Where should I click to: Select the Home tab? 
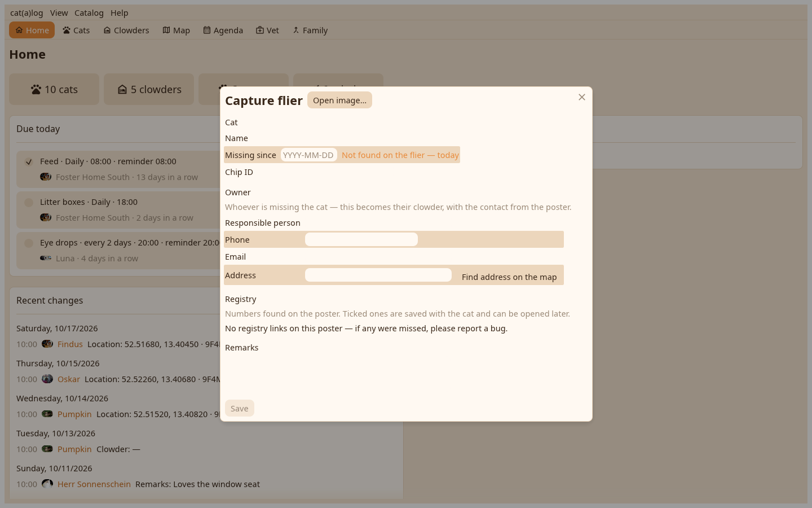(32, 30)
